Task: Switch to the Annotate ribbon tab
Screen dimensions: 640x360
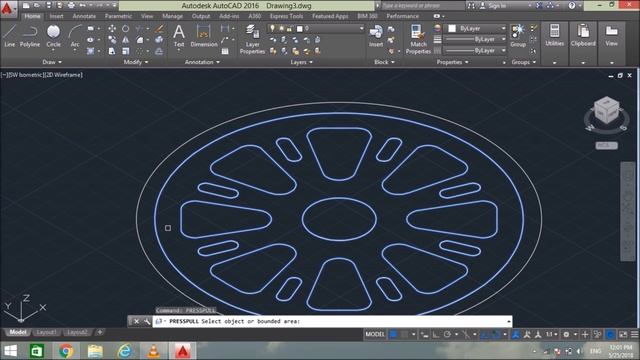Action: pos(84,16)
